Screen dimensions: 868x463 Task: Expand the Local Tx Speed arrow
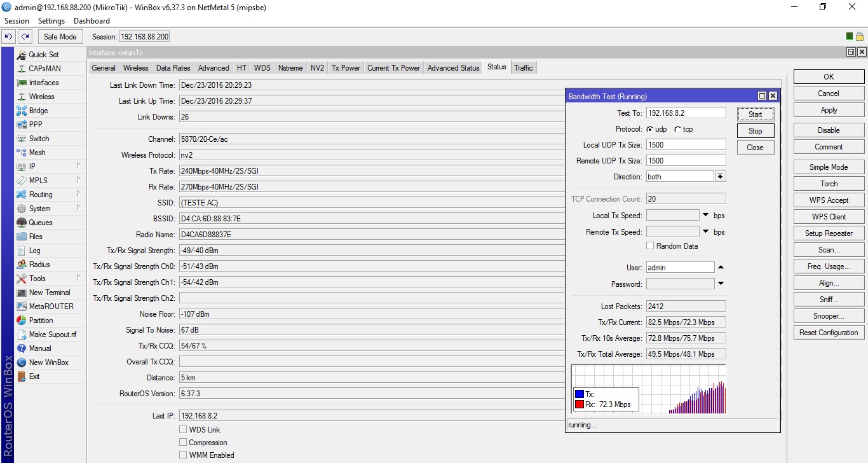coord(705,216)
